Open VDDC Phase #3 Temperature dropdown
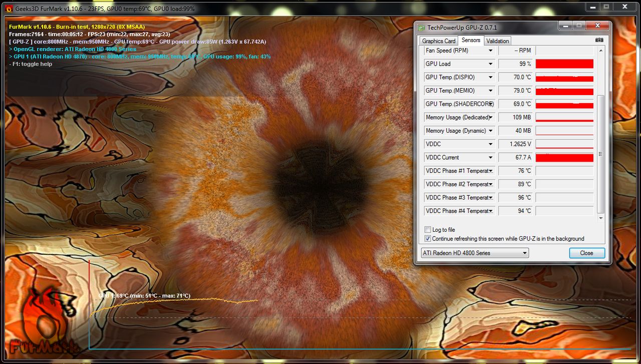 pos(491,198)
